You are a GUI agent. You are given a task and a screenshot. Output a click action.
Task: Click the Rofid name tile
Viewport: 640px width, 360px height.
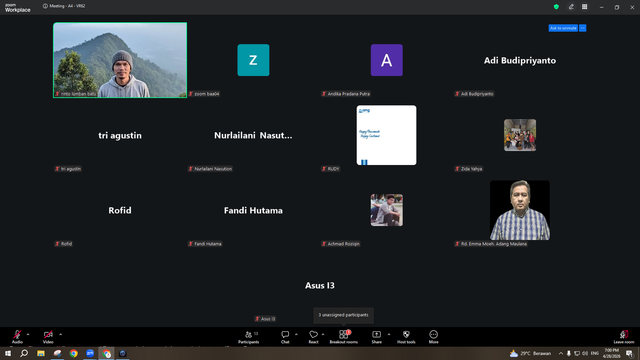click(120, 211)
